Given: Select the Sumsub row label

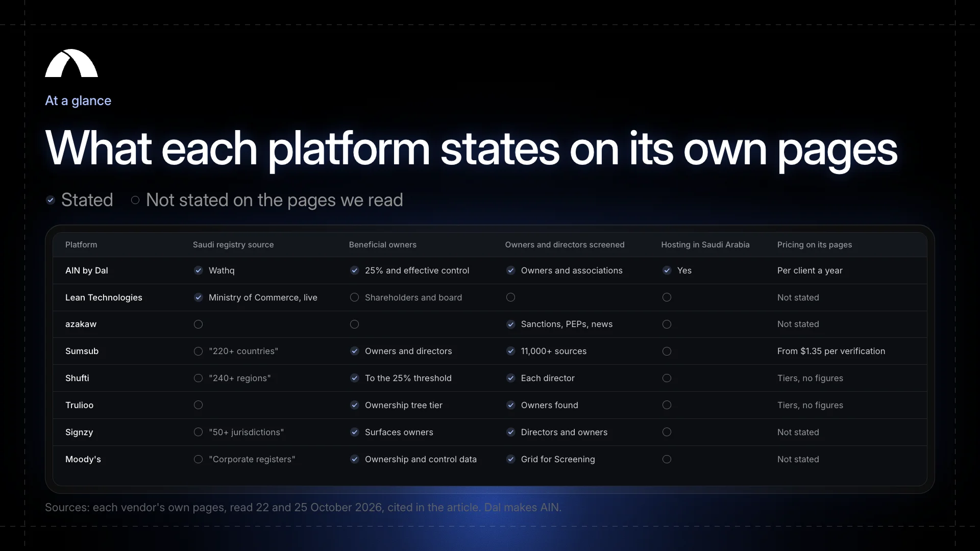Looking at the screenshot, I should click(82, 351).
